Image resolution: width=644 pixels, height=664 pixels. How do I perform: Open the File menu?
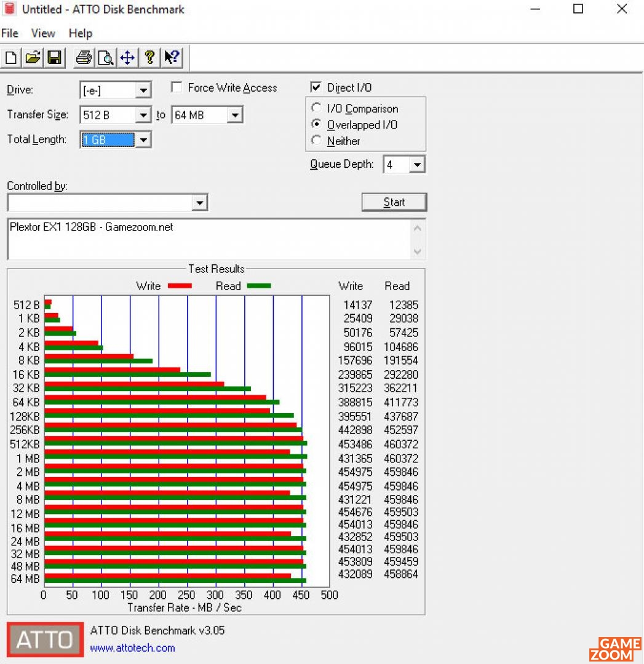(10, 33)
